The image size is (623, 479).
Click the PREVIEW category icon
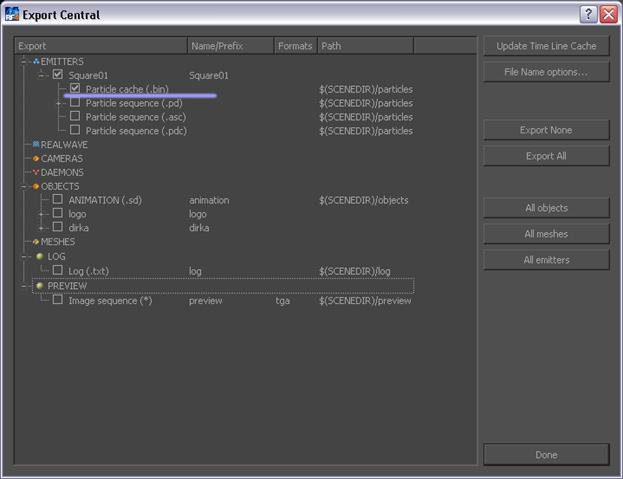pyautogui.click(x=40, y=285)
